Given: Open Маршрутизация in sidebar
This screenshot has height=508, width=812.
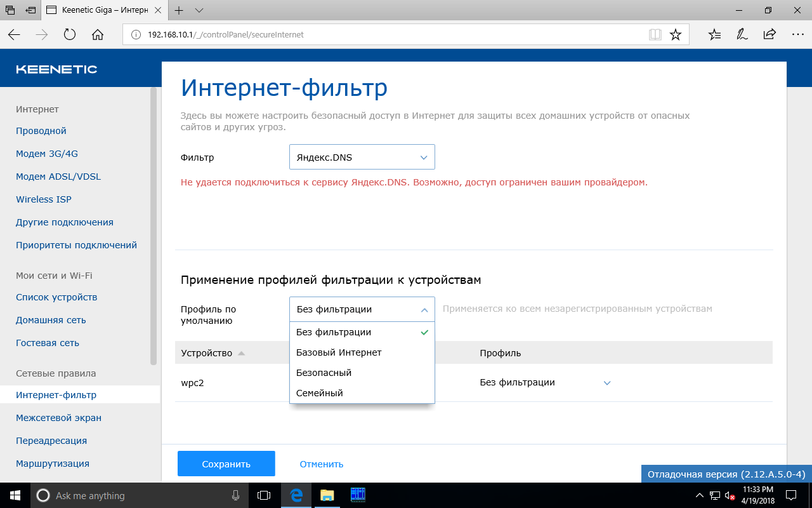Looking at the screenshot, I should (x=53, y=464).
